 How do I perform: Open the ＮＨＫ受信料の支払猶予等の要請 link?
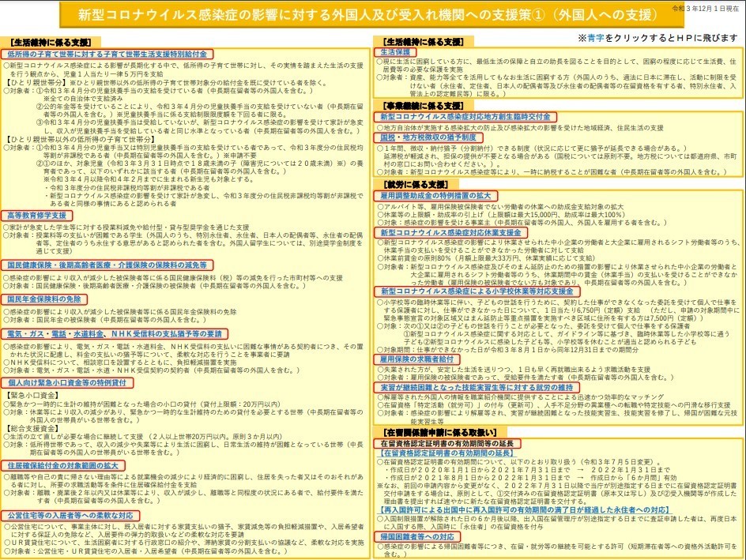(x=167, y=334)
